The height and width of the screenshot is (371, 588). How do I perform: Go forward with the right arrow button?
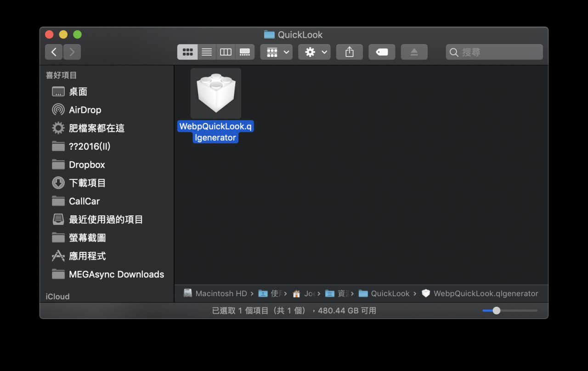(x=72, y=52)
